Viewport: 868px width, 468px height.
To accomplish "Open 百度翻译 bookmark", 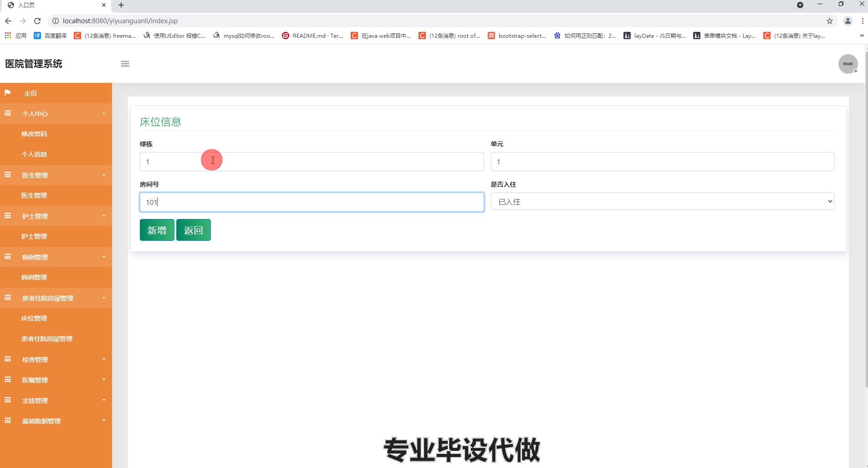I will (50, 36).
